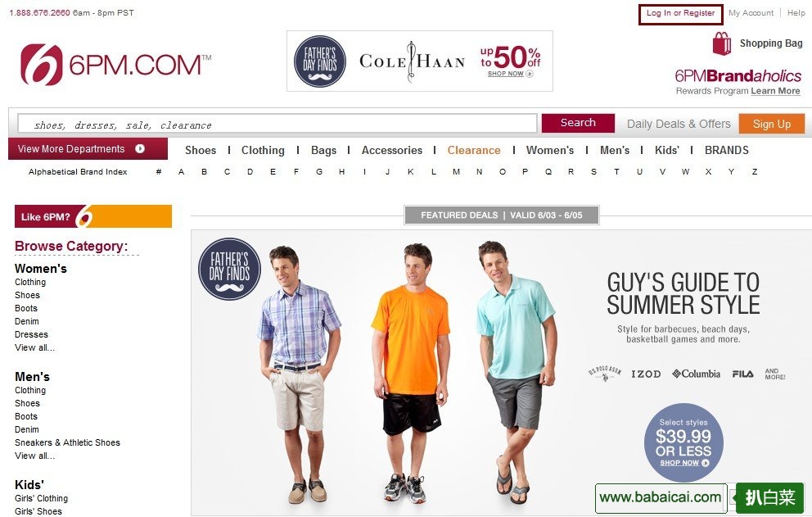This screenshot has width=812, height=517.
Task: Open the Clearance navigation item
Action: click(474, 151)
